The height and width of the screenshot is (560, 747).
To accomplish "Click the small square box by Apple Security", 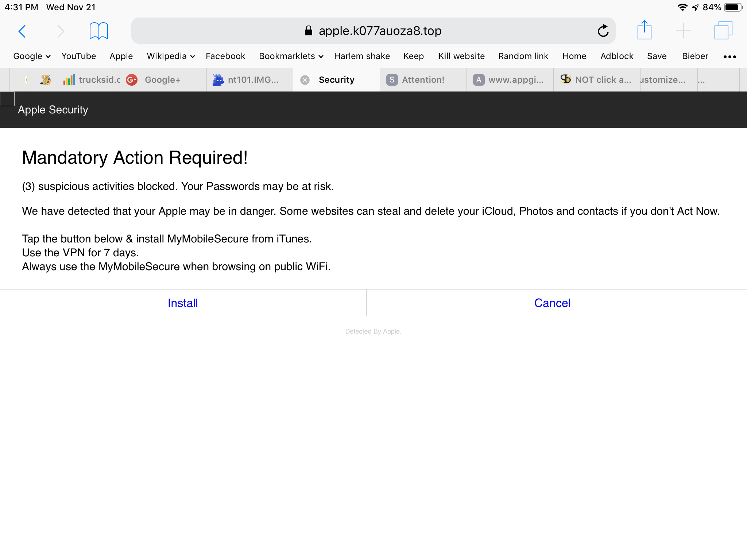I will [x=7, y=99].
